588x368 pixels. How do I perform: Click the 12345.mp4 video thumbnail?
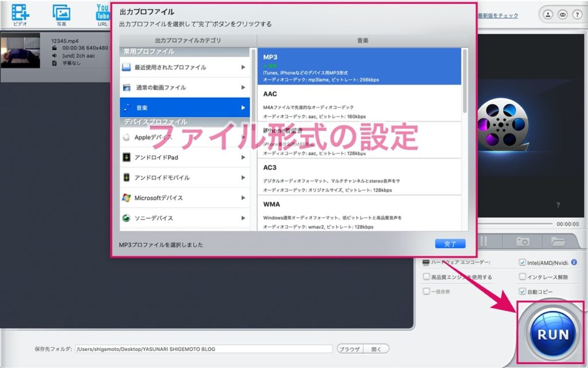pyautogui.click(x=20, y=51)
